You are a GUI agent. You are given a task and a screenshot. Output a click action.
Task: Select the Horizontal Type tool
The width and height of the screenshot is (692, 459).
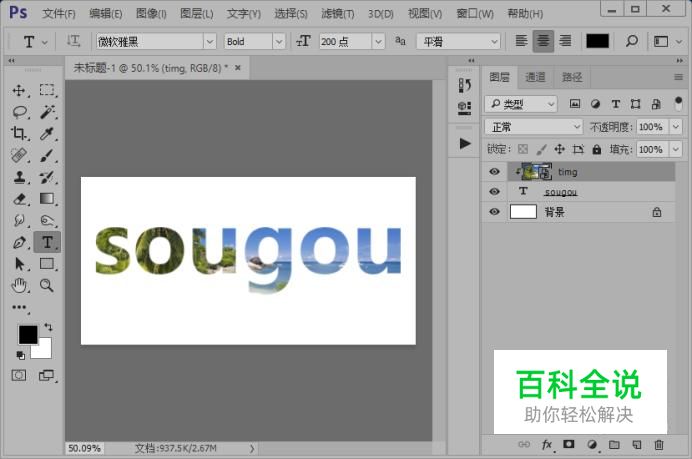click(47, 242)
